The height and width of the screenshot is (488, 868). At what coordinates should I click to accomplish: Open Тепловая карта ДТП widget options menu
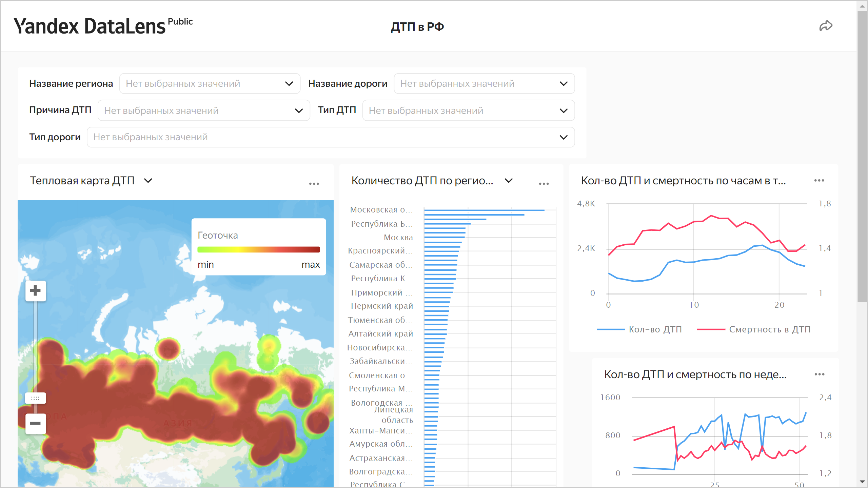314,184
